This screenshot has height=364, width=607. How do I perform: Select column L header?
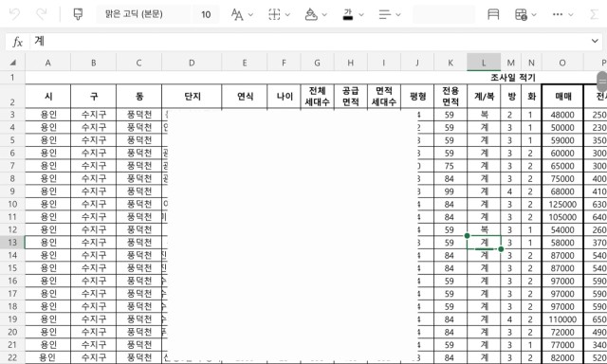484,63
